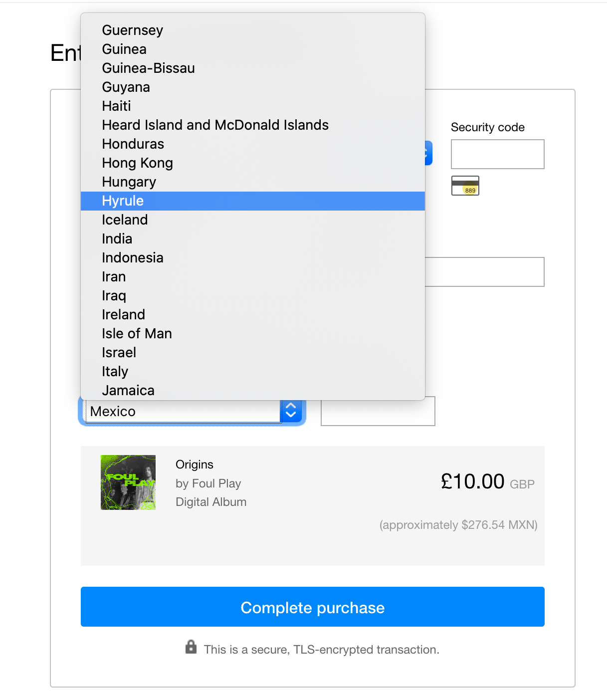Click the card security code hint icon
Image resolution: width=607 pixels, height=700 pixels.
pyautogui.click(x=465, y=186)
